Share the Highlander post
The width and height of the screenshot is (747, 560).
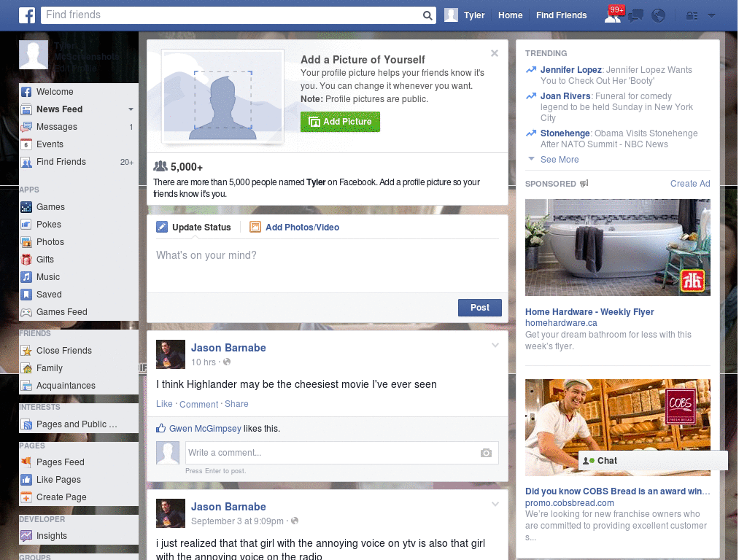(x=236, y=404)
